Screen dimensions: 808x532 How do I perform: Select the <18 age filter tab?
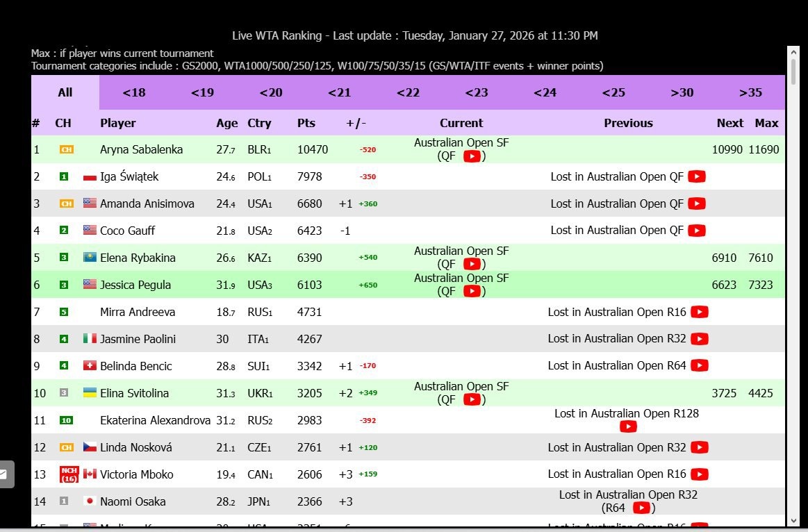[134, 92]
